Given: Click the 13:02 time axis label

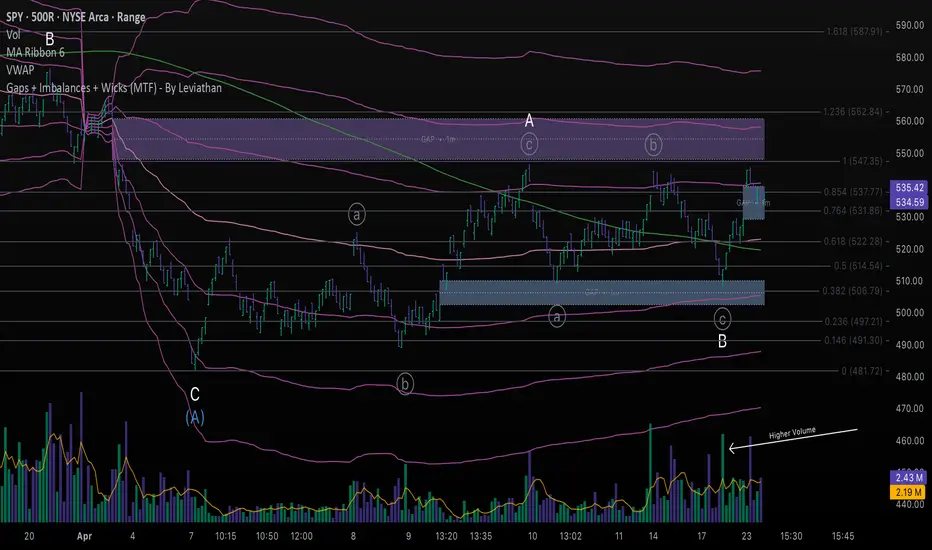Looking at the screenshot, I should 571,536.
